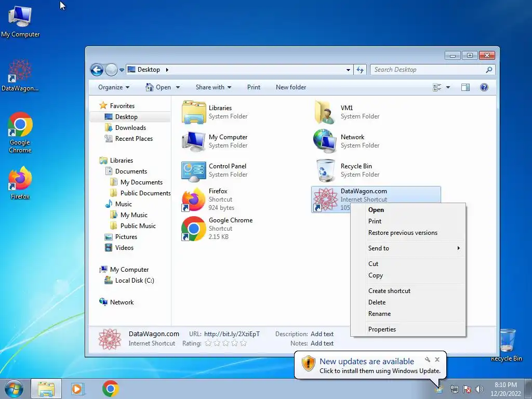The width and height of the screenshot is (532, 399).
Task: Click the Back navigation arrow in Explorer
Action: (97, 70)
